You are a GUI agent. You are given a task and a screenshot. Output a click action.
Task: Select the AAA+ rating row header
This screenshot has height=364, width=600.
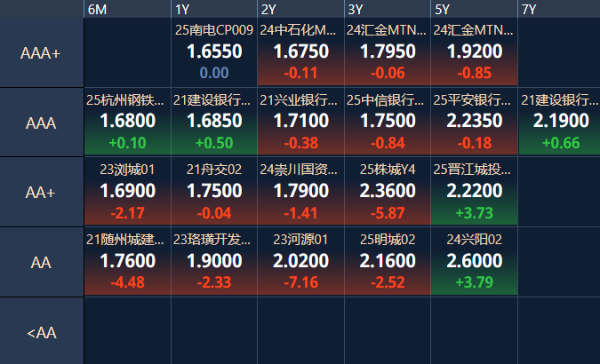[42, 52]
